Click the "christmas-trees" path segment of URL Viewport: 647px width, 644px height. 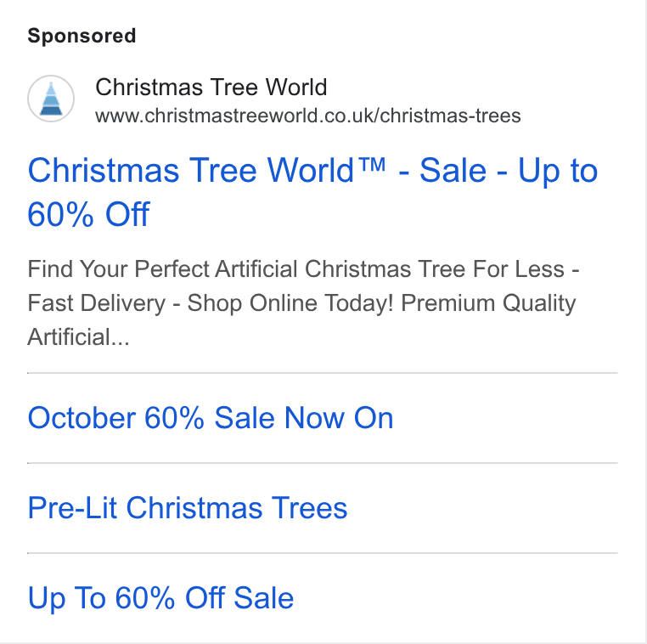(450, 116)
